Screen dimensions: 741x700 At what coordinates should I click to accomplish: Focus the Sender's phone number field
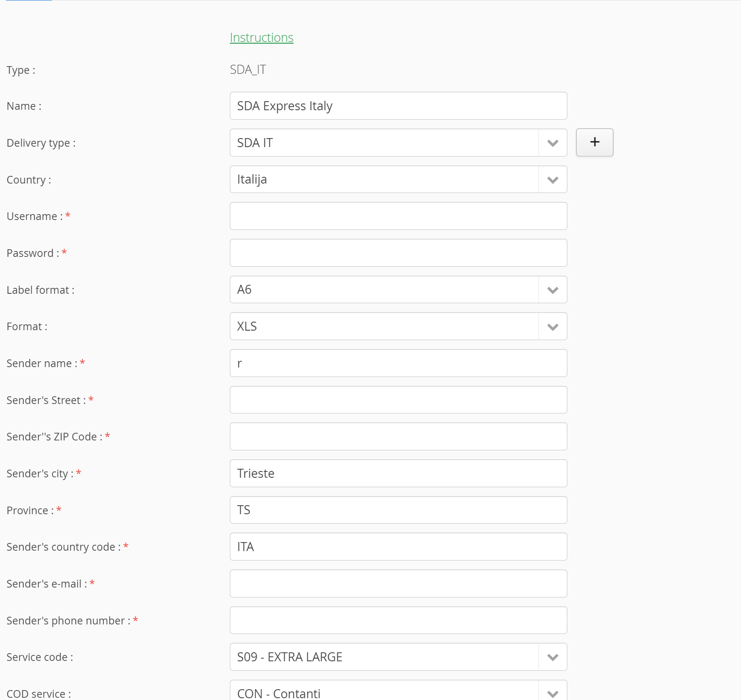398,620
